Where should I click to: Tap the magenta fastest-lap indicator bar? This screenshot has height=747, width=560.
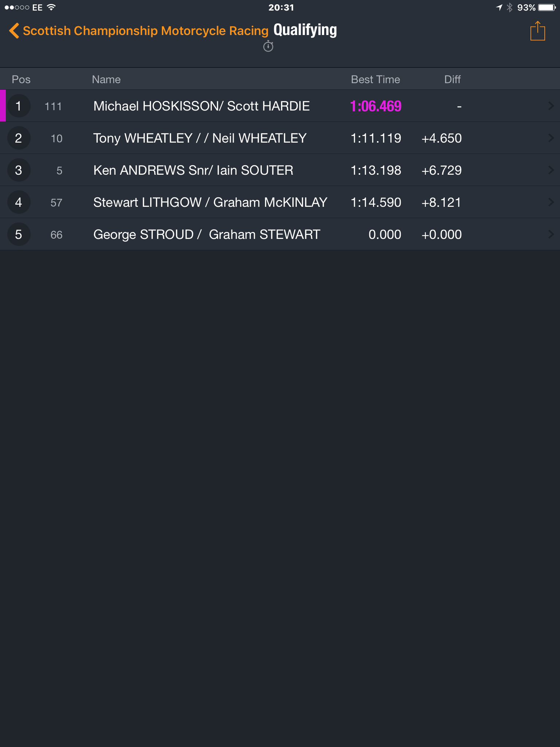click(3, 106)
